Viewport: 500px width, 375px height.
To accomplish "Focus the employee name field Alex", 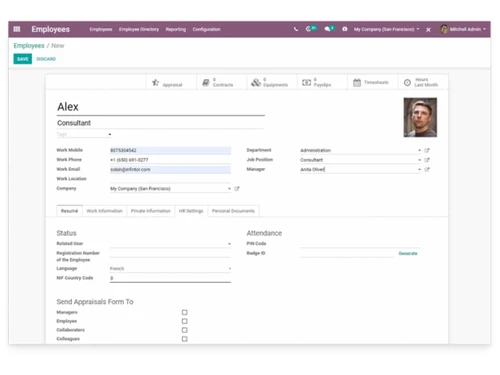I will (x=161, y=107).
